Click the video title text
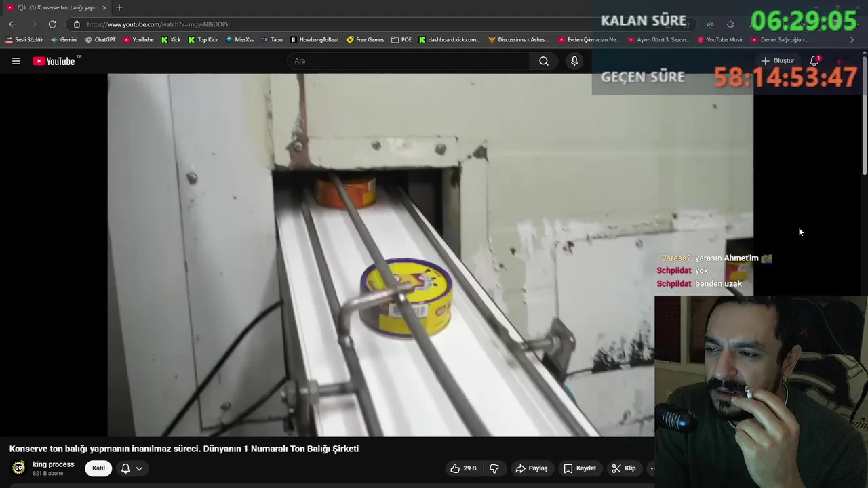This screenshot has width=868, height=488. 184,449
